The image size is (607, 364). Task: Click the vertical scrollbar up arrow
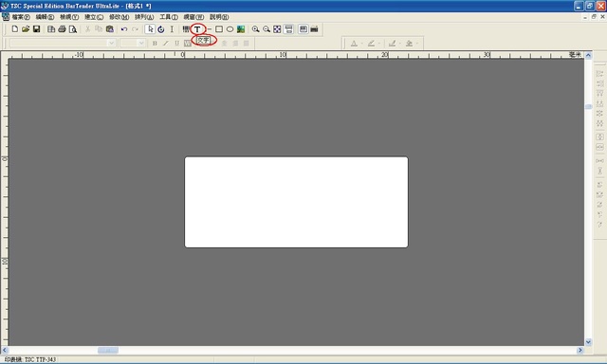point(588,55)
